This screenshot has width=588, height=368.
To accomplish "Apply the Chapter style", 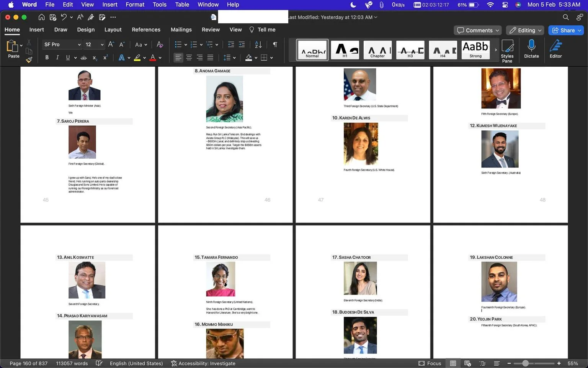I will click(x=377, y=50).
